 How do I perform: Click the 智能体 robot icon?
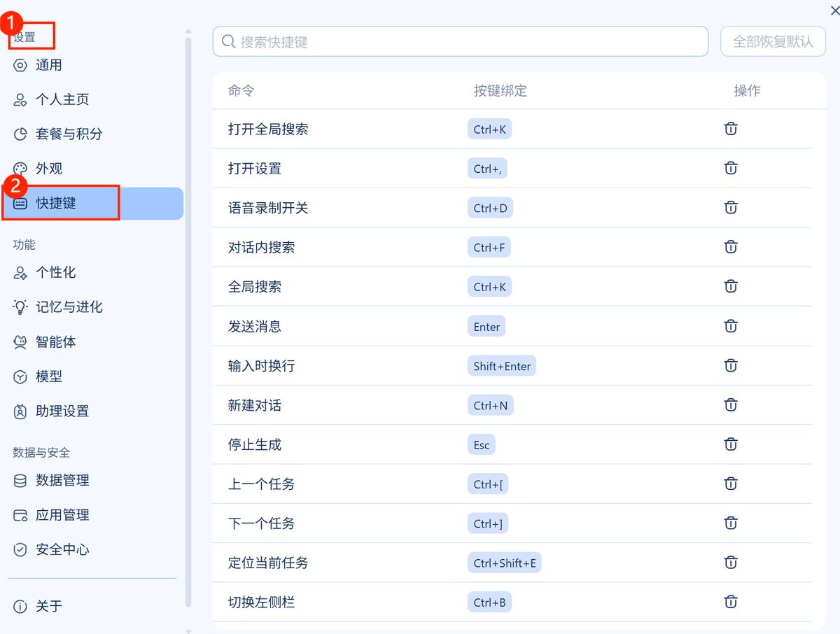point(20,342)
